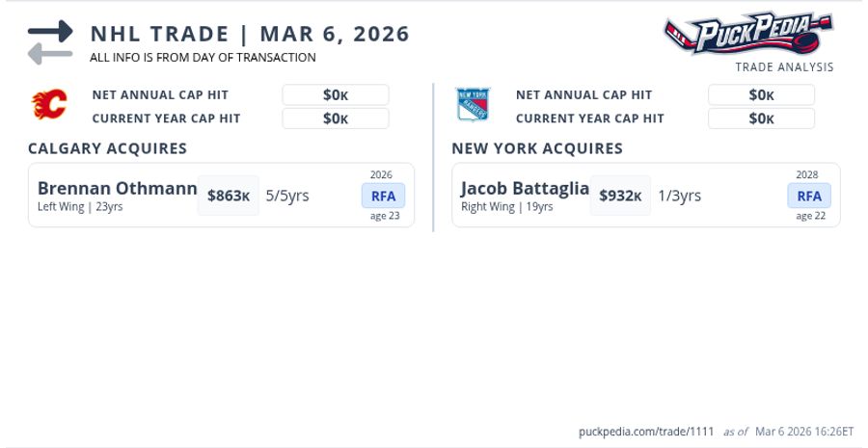Click Othmann's $863K cap hit badge

[x=229, y=196]
